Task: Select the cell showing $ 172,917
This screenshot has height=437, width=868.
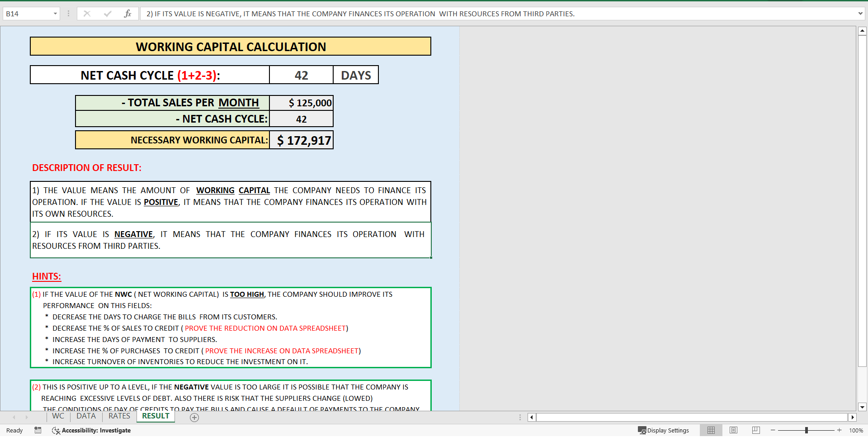Action: [x=301, y=140]
